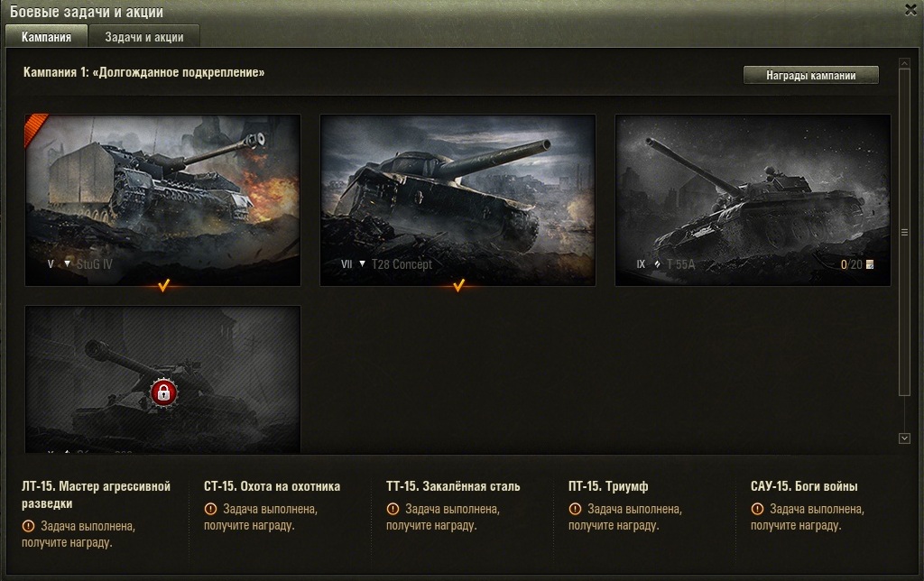Click the alert icon under ТТ-15 task
This screenshot has height=581, width=924.
(x=393, y=508)
